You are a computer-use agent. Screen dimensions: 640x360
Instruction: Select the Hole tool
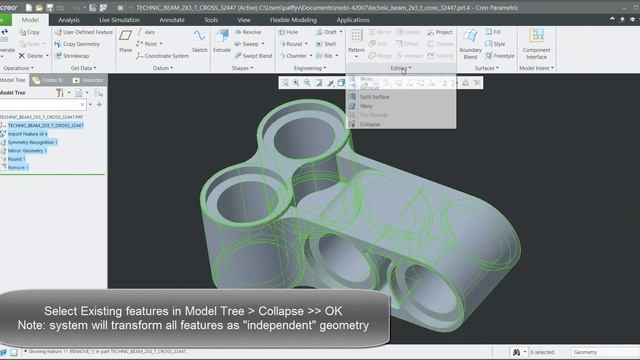click(x=288, y=32)
